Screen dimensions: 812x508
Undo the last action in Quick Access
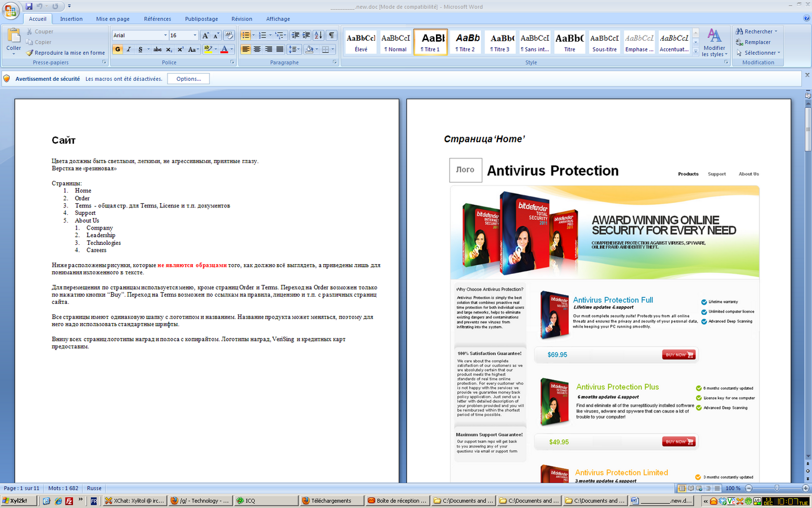[39, 6]
